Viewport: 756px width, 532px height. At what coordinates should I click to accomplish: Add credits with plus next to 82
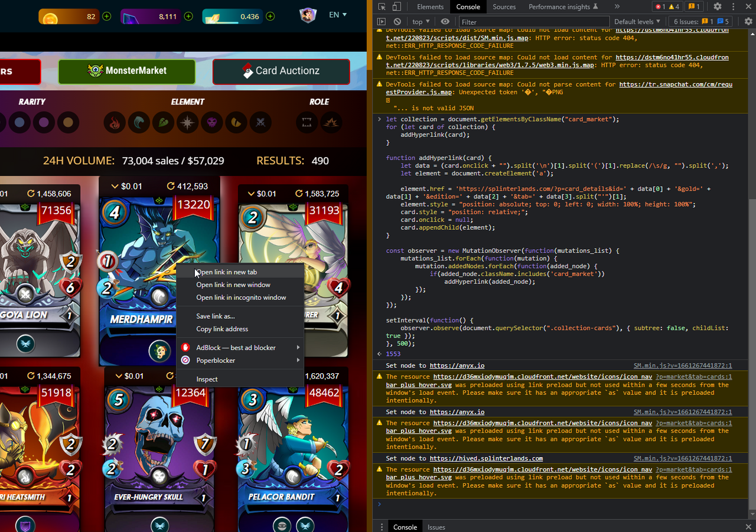coord(106,17)
